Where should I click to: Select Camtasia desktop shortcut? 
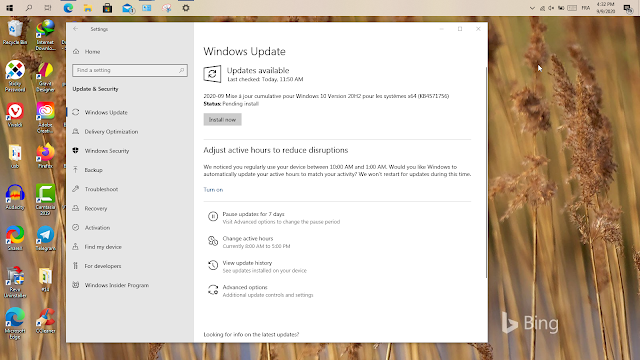45,200
